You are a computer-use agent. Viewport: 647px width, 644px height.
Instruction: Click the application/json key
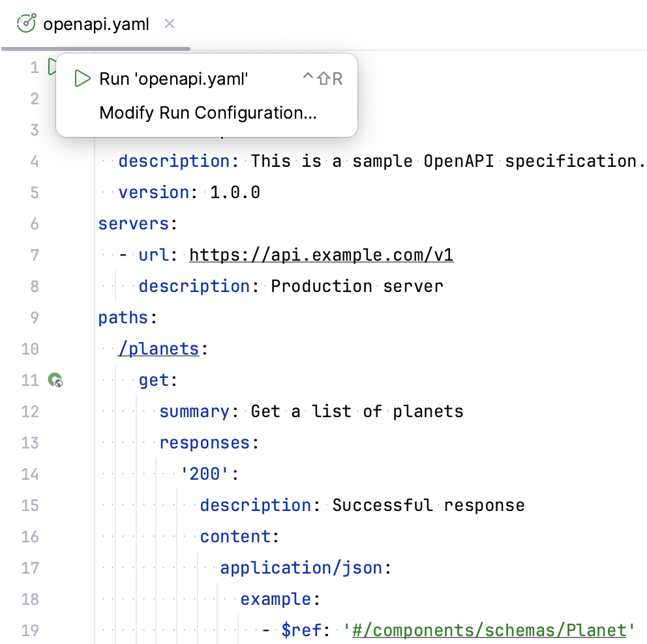click(301, 568)
